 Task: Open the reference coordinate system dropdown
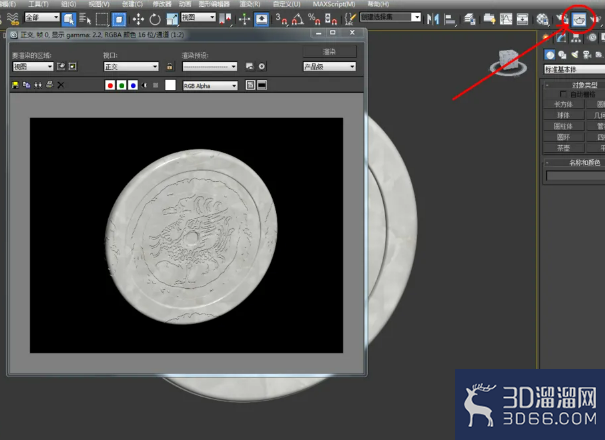(198, 17)
